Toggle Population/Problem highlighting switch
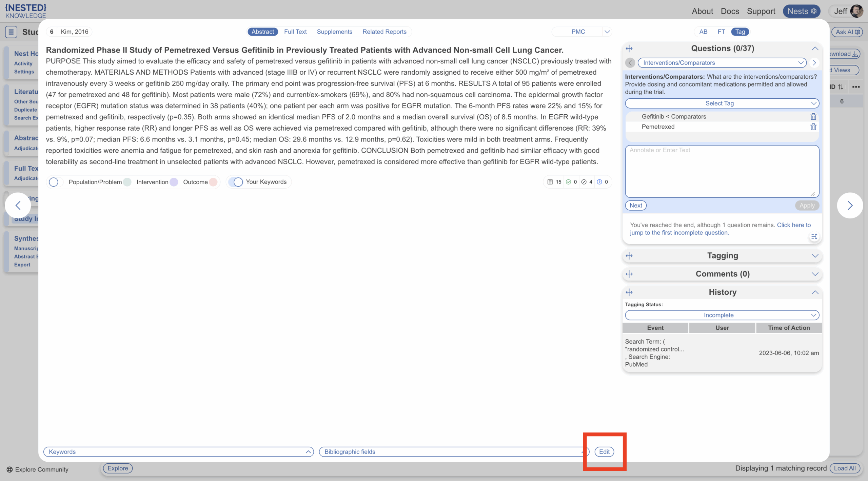 [54, 182]
